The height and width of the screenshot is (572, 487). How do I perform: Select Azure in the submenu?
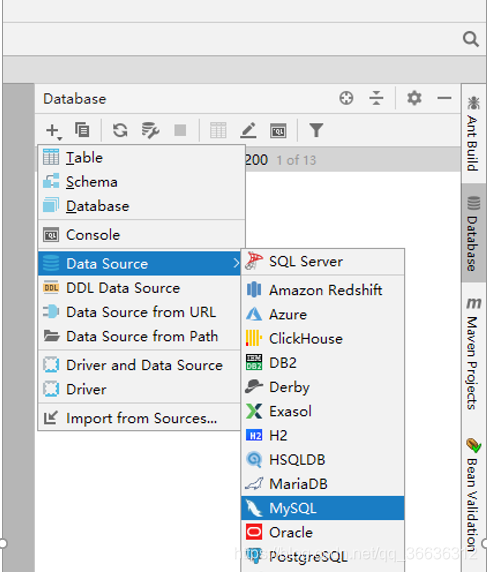point(323,314)
